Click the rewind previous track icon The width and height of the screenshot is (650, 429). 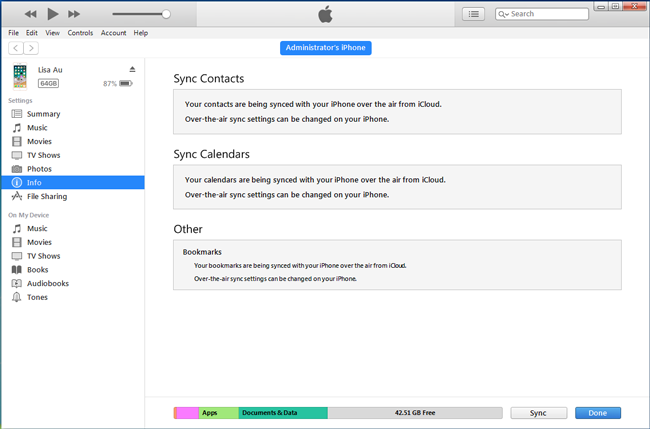click(31, 14)
